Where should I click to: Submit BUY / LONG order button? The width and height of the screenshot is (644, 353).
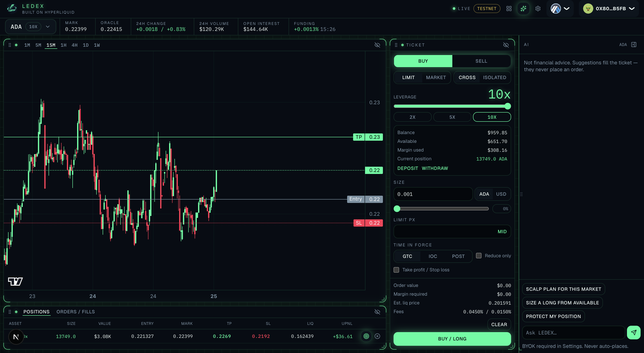[x=452, y=339]
